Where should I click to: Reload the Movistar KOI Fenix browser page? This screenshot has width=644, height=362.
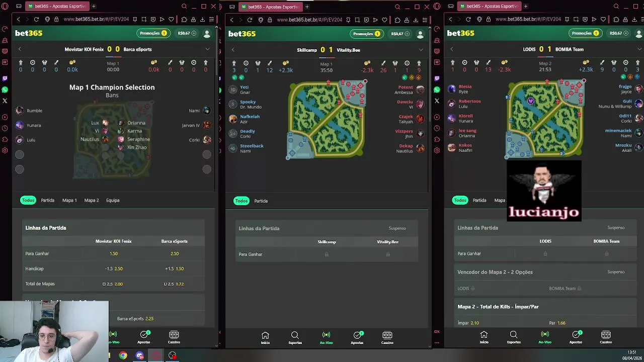(x=36, y=19)
